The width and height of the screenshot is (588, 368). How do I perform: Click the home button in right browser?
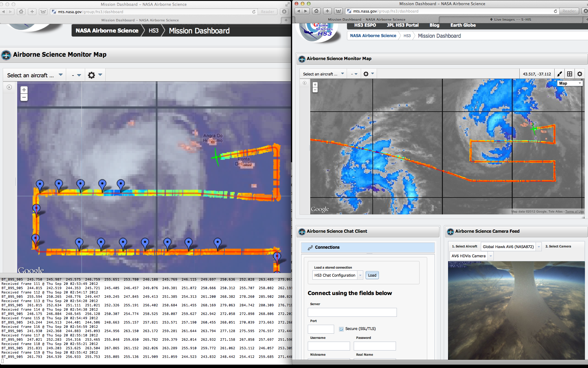pyautogui.click(x=316, y=11)
